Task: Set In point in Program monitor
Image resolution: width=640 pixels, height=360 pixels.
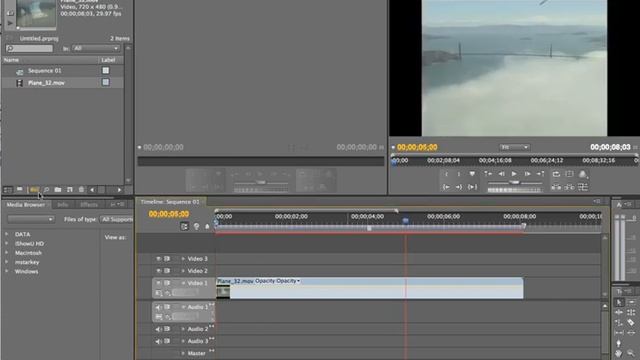Action: tap(446, 174)
